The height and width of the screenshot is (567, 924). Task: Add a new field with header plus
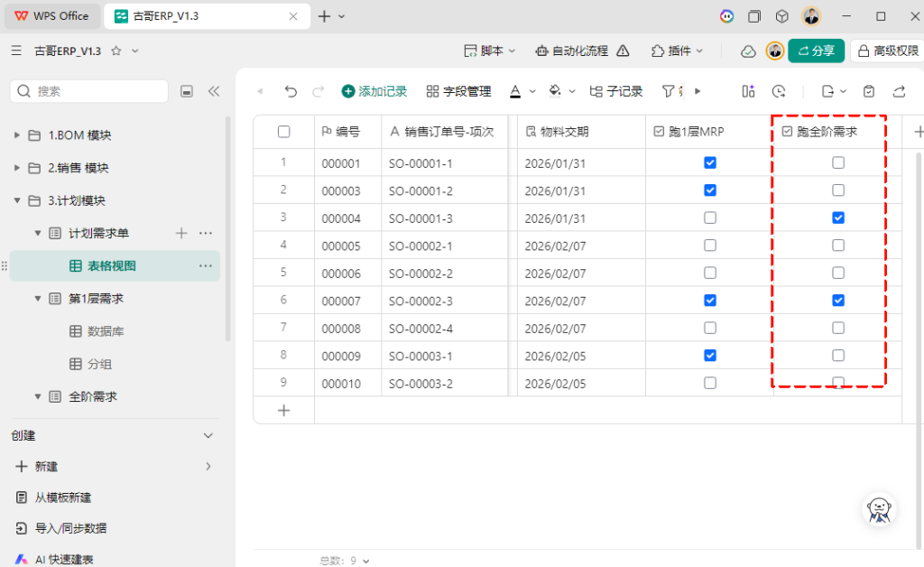[x=918, y=132]
